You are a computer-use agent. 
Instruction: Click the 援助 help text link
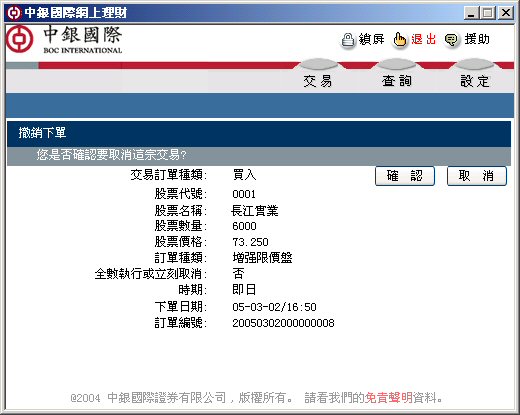(477, 39)
